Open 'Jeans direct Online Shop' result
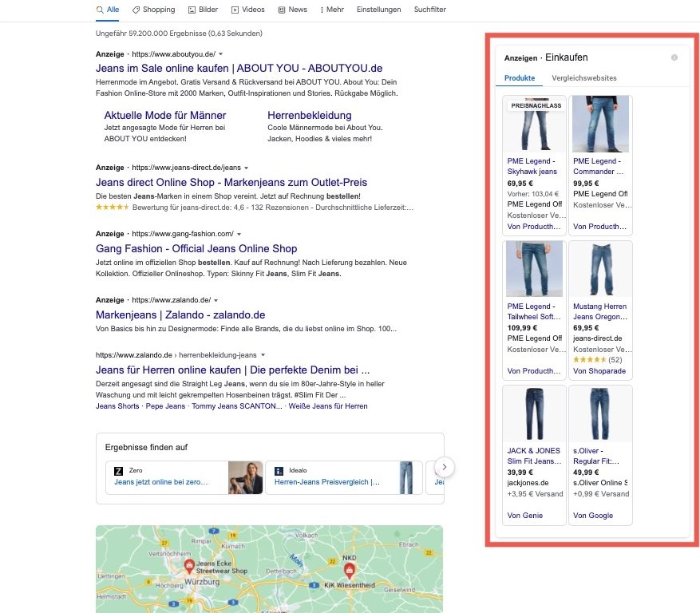 pyautogui.click(x=231, y=182)
